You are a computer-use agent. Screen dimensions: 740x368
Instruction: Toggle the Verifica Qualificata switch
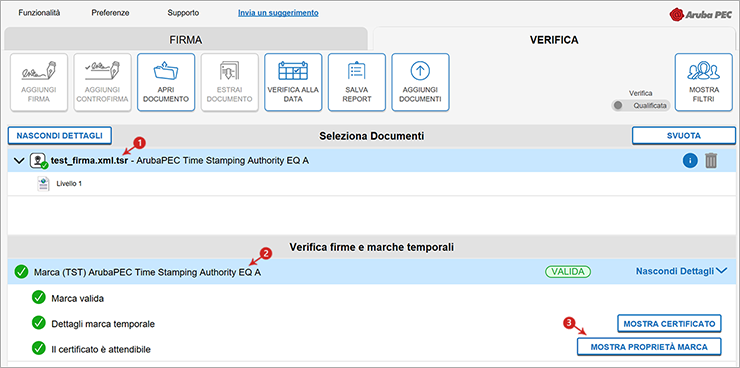pos(640,106)
